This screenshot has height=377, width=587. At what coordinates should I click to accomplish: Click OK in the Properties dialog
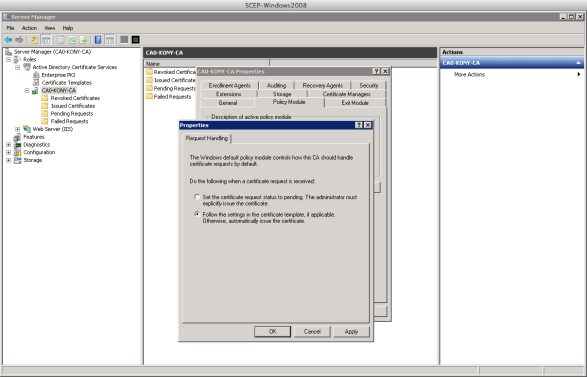pyautogui.click(x=273, y=331)
